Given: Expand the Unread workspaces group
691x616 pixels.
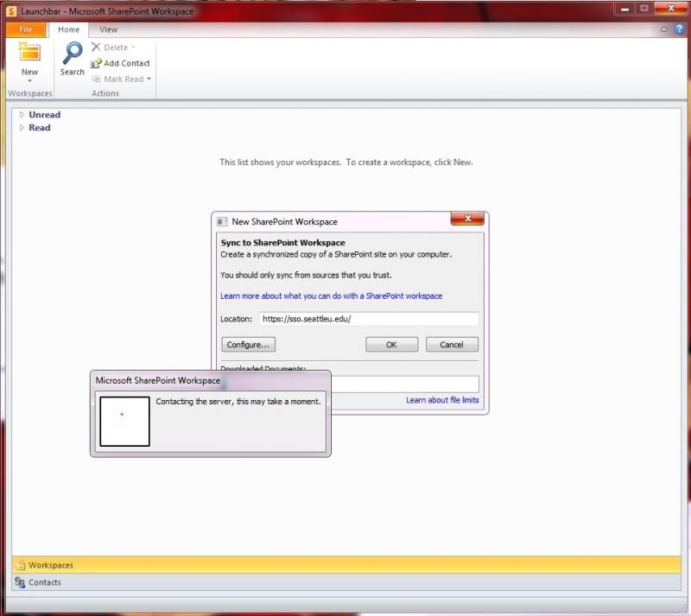Looking at the screenshot, I should [x=22, y=115].
